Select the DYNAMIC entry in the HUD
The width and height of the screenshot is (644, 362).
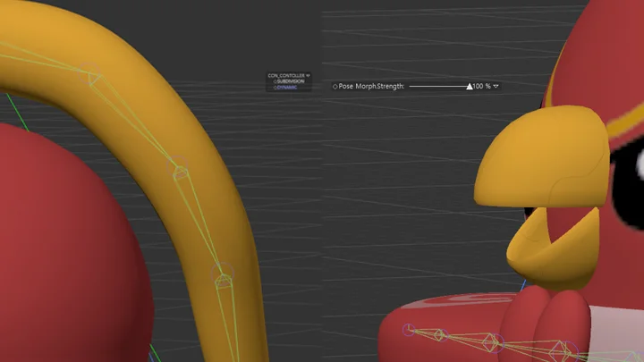pyautogui.click(x=287, y=88)
